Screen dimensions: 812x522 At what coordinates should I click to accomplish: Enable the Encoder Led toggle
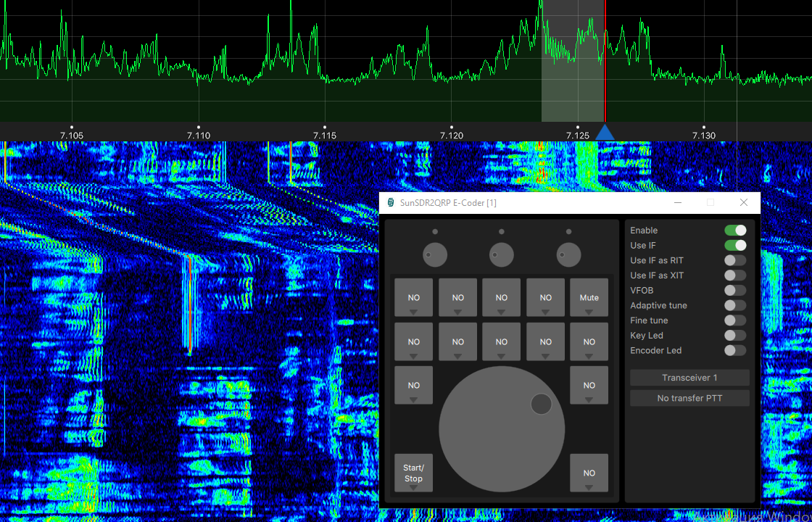735,350
